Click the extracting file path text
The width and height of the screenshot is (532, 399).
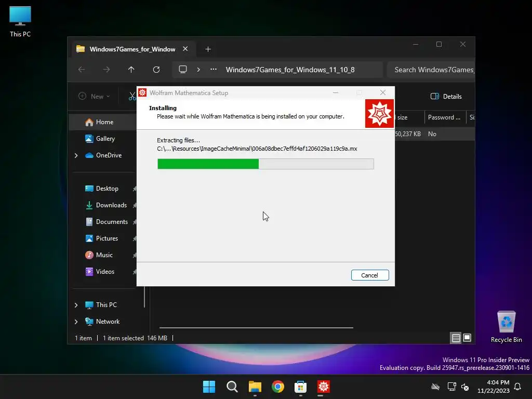pyautogui.click(x=257, y=149)
